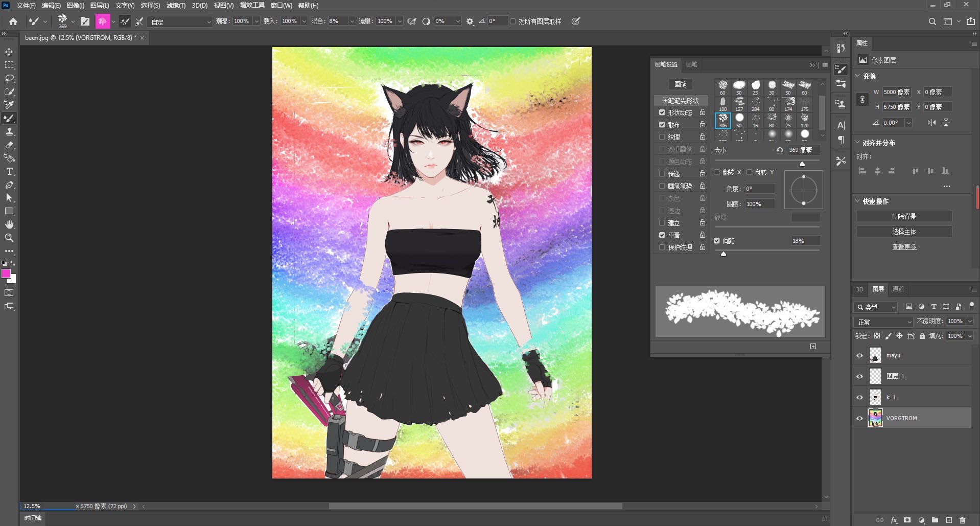Open layer effects fx icon

click(x=894, y=520)
